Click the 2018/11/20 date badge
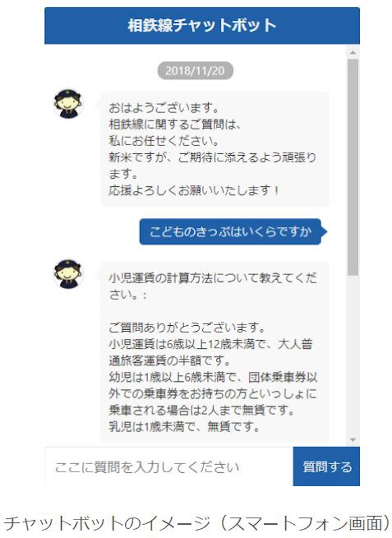 point(195,71)
